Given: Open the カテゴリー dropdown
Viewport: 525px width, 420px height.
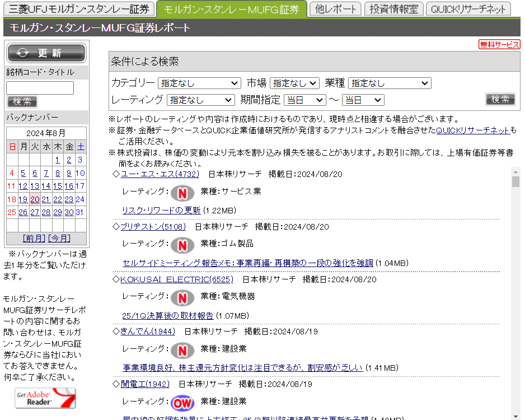Looking at the screenshot, I should [200, 83].
